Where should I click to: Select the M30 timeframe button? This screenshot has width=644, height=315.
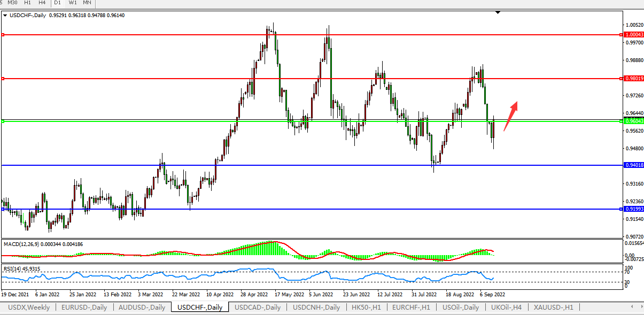[x=12, y=3]
